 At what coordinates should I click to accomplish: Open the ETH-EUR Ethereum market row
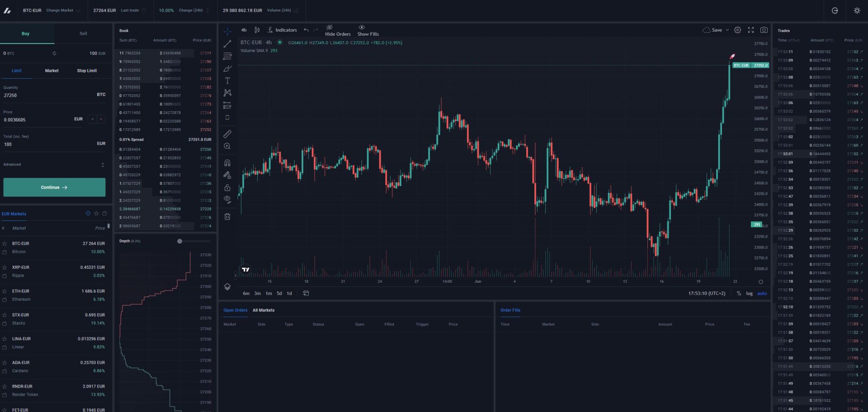click(x=54, y=295)
